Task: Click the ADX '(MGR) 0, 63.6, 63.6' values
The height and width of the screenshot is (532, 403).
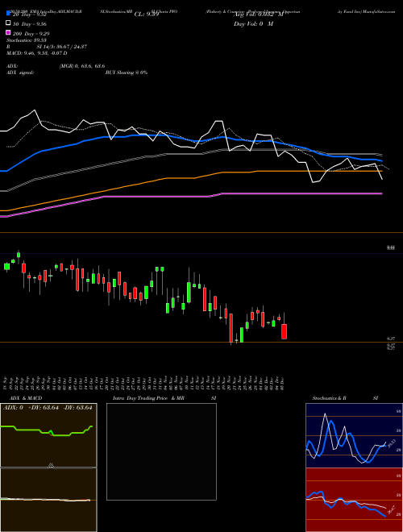Action: (x=82, y=66)
